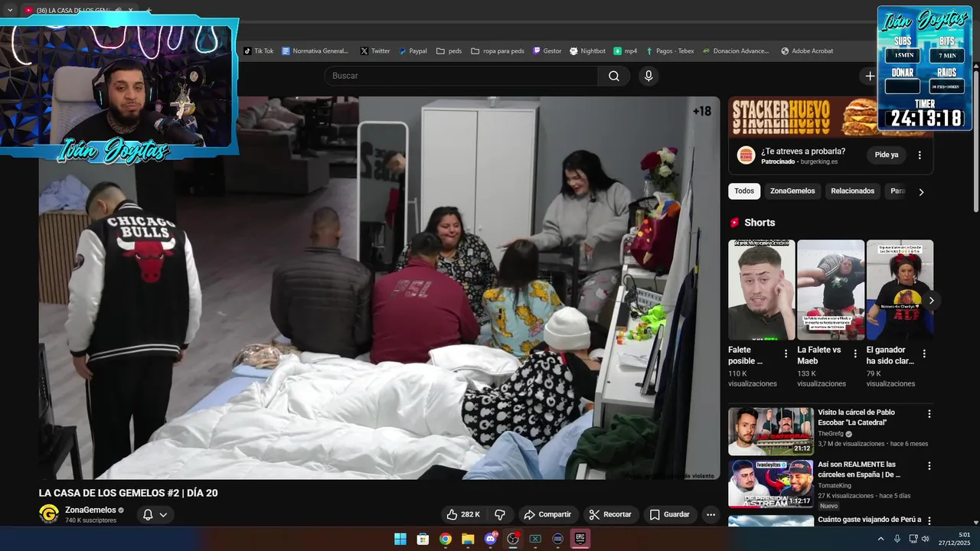This screenshot has width=980, height=551.
Task: Select the ZonaGemelos filter chip
Action: pos(792,191)
